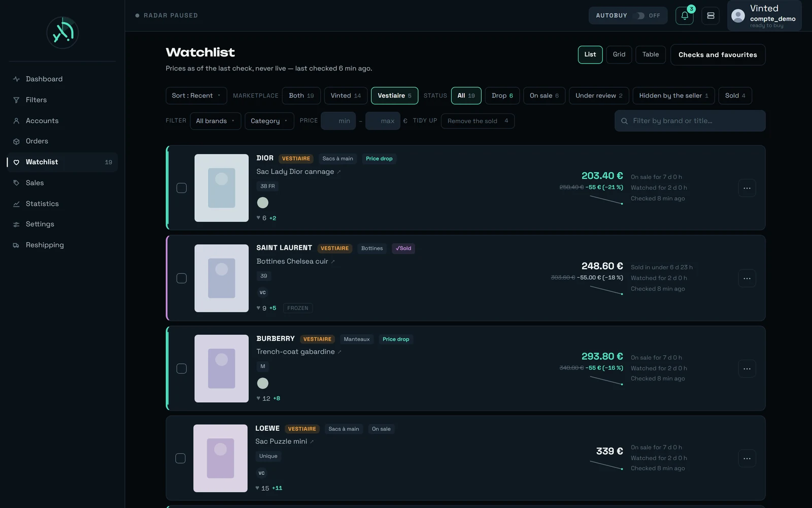The image size is (812, 508).
Task: Click the Burberry item color swatch
Action: 262,384
